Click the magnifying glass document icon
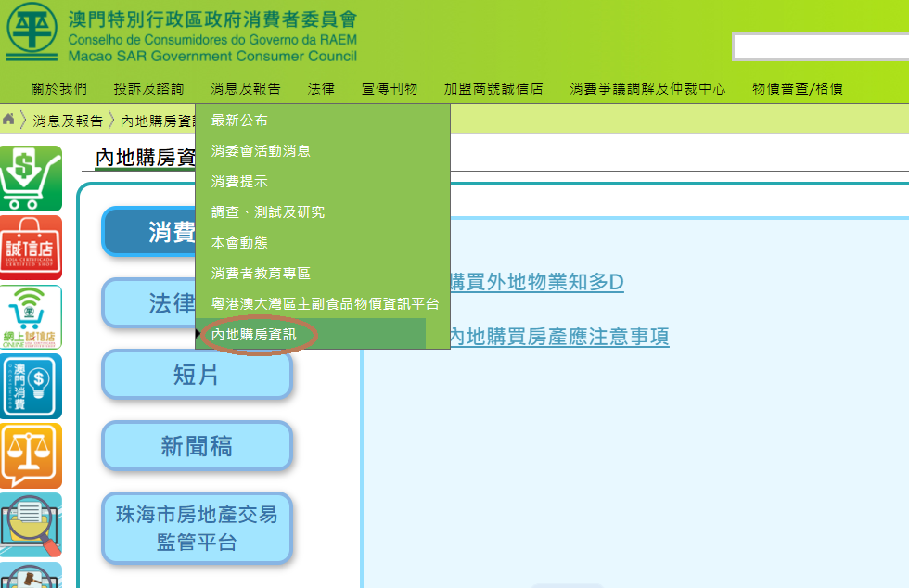909x588 pixels. pos(32,524)
